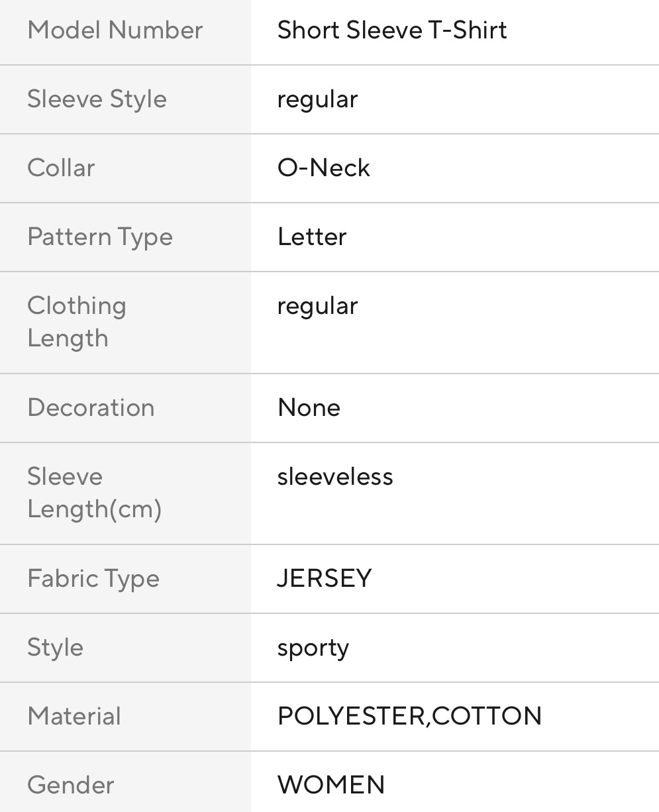The width and height of the screenshot is (659, 812).
Task: Click the Sleeve Length(cm) label
Action: (x=94, y=493)
